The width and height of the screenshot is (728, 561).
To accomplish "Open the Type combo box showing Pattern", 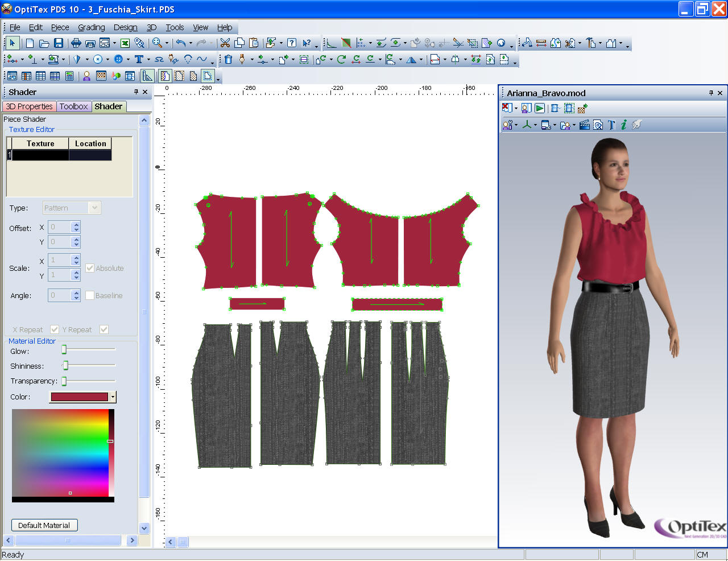I will (71, 208).
